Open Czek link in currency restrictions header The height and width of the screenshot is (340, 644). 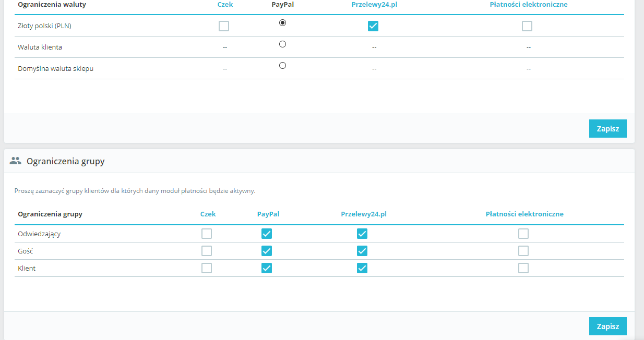click(225, 4)
